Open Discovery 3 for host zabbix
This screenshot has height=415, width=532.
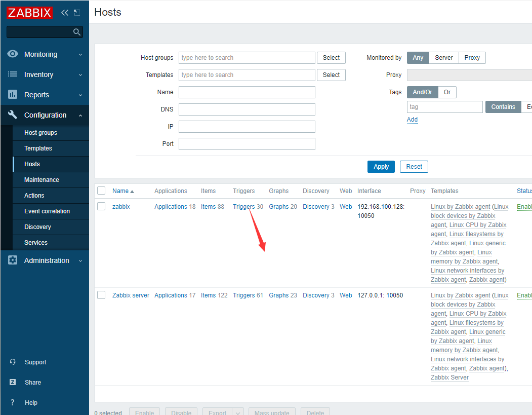[x=316, y=206]
